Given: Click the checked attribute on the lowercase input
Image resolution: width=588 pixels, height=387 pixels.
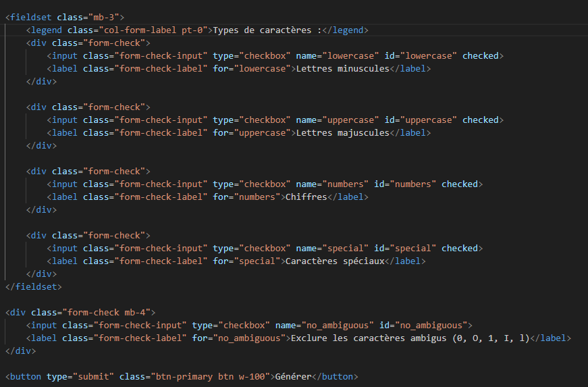Looking at the screenshot, I should point(481,56).
